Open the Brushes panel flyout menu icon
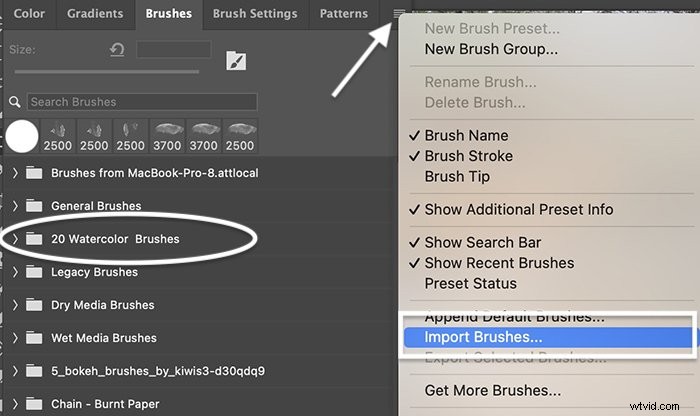This screenshot has width=700, height=416. click(x=399, y=14)
